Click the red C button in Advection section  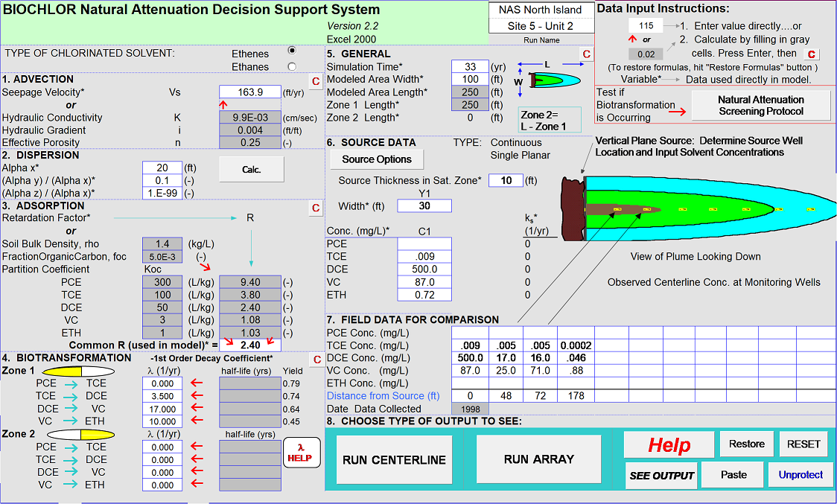tap(315, 81)
